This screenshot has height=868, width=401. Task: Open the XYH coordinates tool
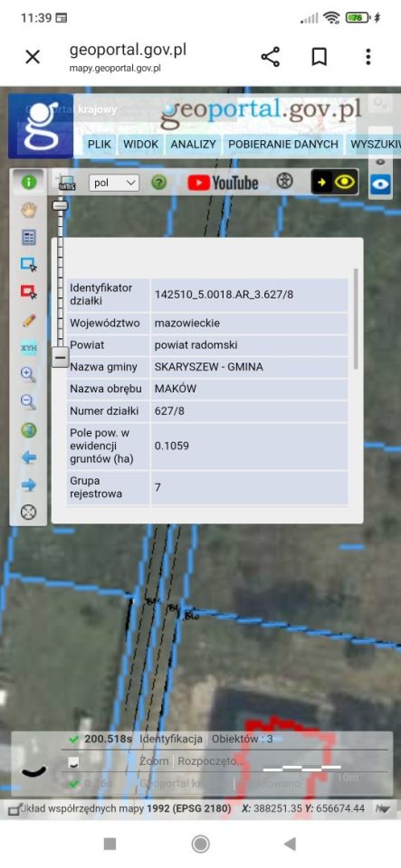pos(29,347)
